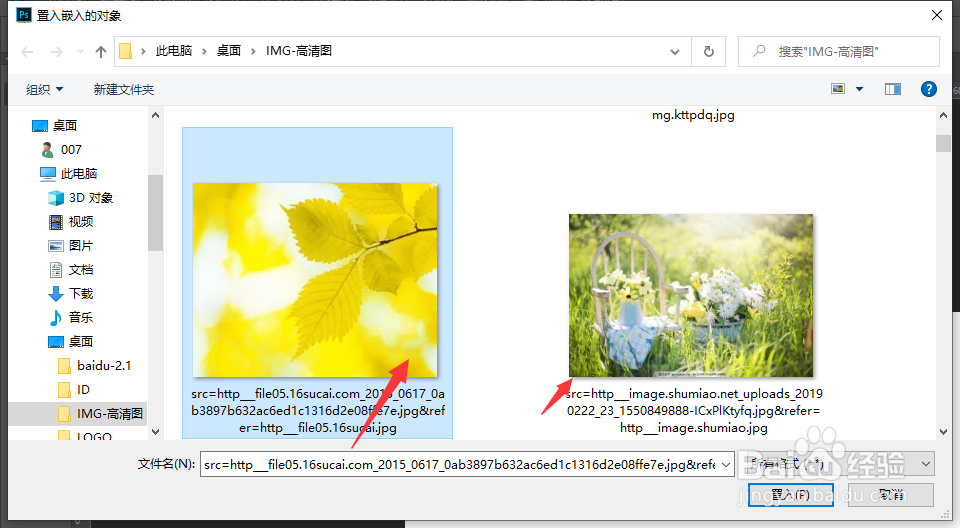960x528 pixels.
Task: Go back to previous folder
Action: click(x=28, y=52)
